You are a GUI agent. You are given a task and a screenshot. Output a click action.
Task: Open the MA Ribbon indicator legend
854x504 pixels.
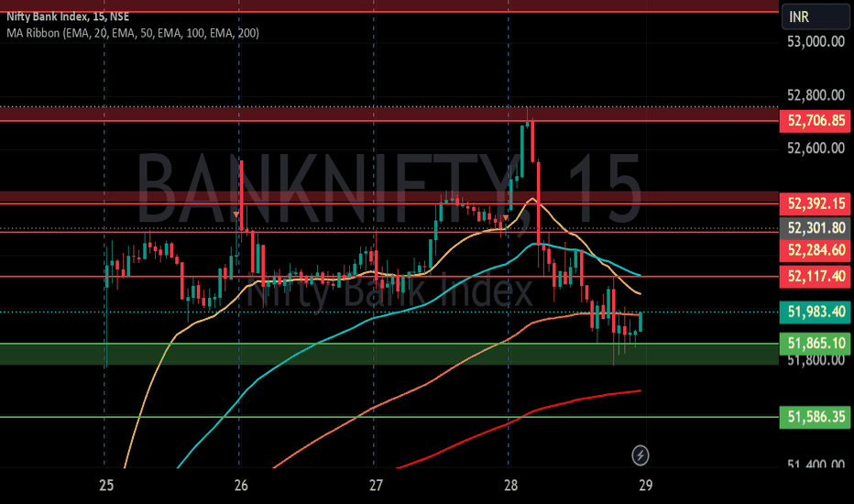(x=133, y=33)
